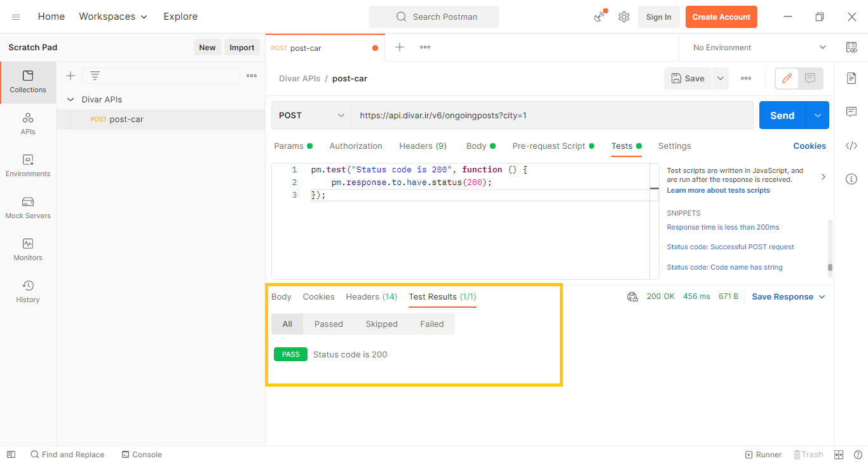Open the response Headers (14) tab
The width and height of the screenshot is (868, 463).
372,296
